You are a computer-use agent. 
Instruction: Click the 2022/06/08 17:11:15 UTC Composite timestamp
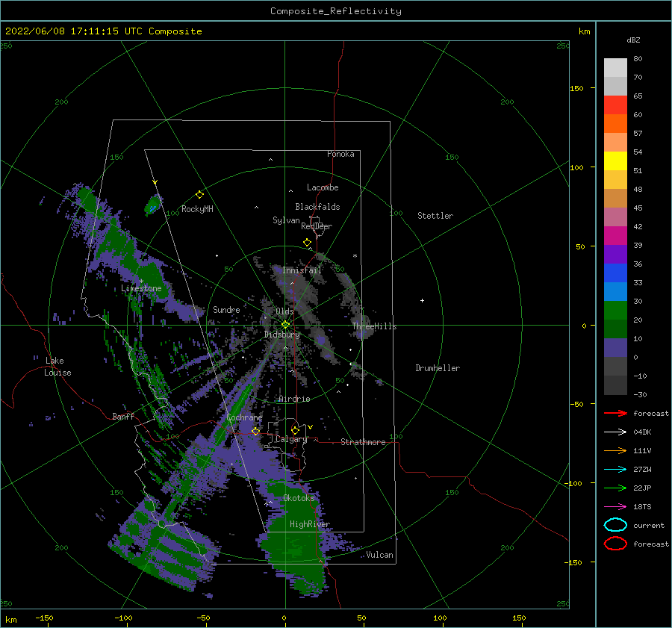click(103, 31)
